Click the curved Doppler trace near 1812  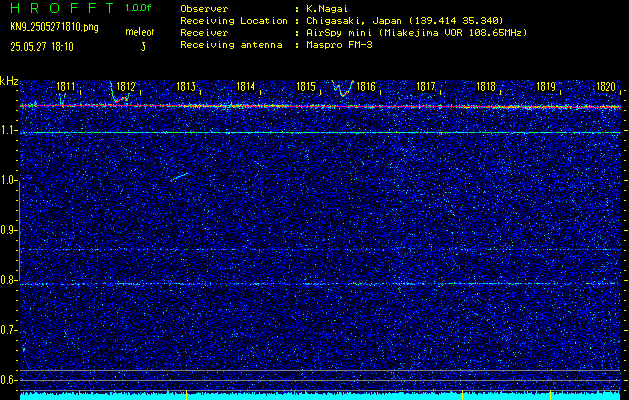119,93
